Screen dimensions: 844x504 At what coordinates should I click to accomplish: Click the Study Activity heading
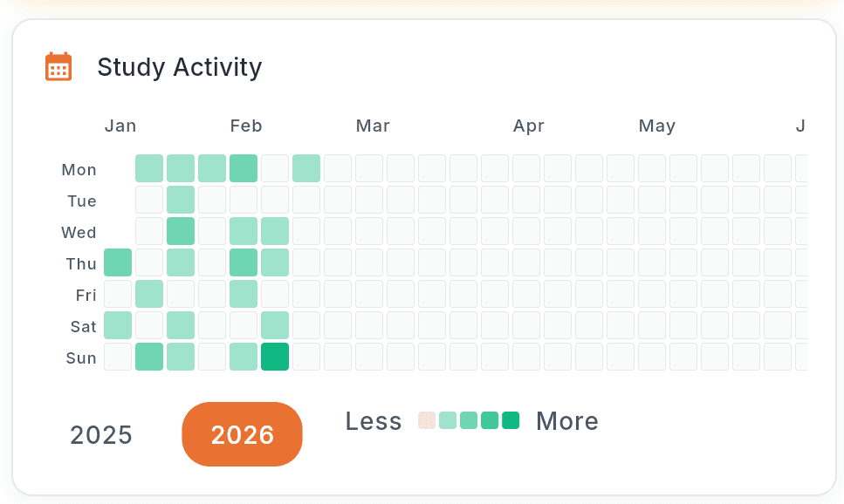point(179,67)
